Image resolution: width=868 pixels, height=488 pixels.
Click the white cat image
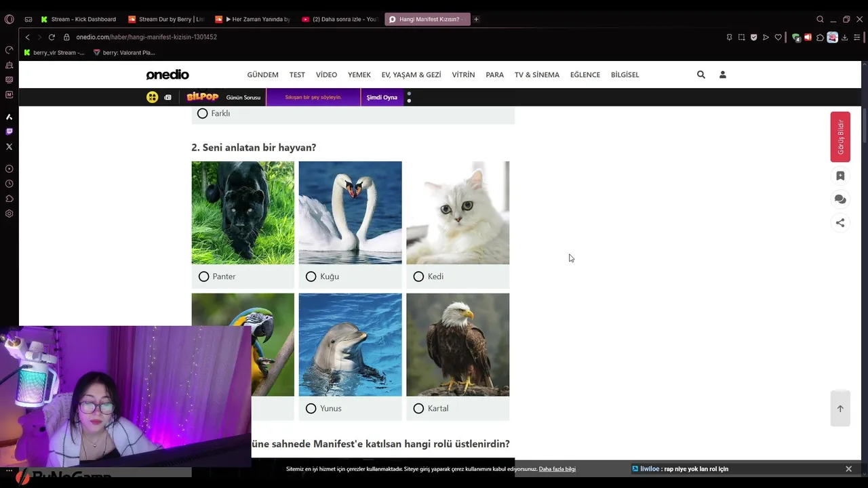(x=458, y=213)
